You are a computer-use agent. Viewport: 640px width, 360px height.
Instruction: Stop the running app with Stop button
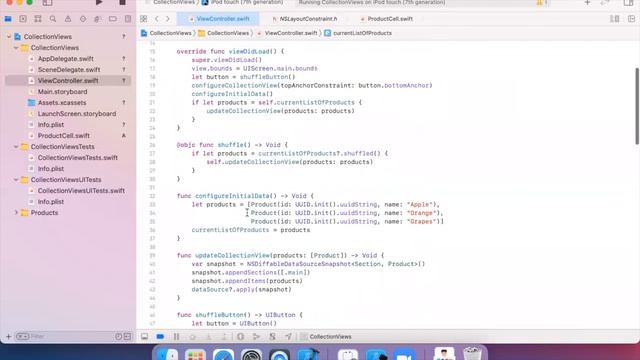coord(122,2)
